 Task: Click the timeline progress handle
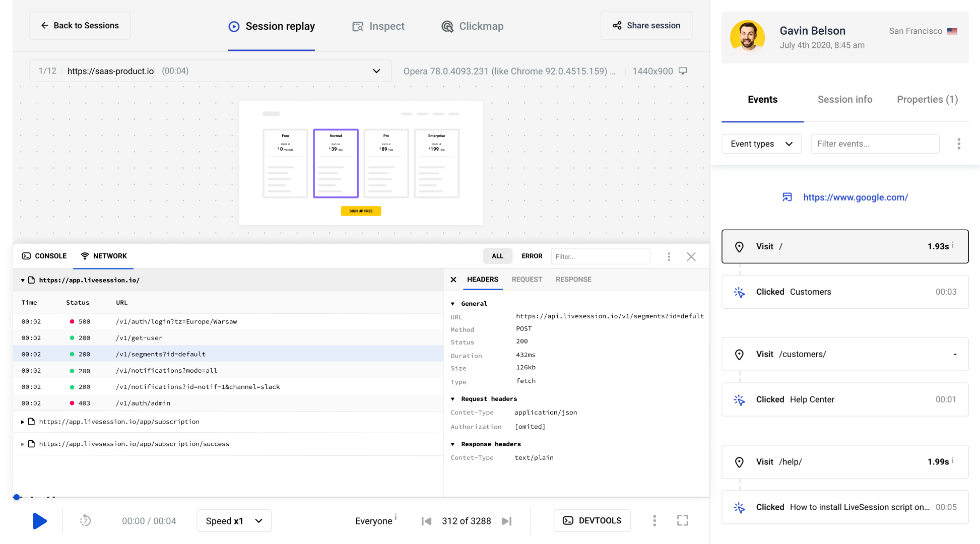[x=17, y=497]
